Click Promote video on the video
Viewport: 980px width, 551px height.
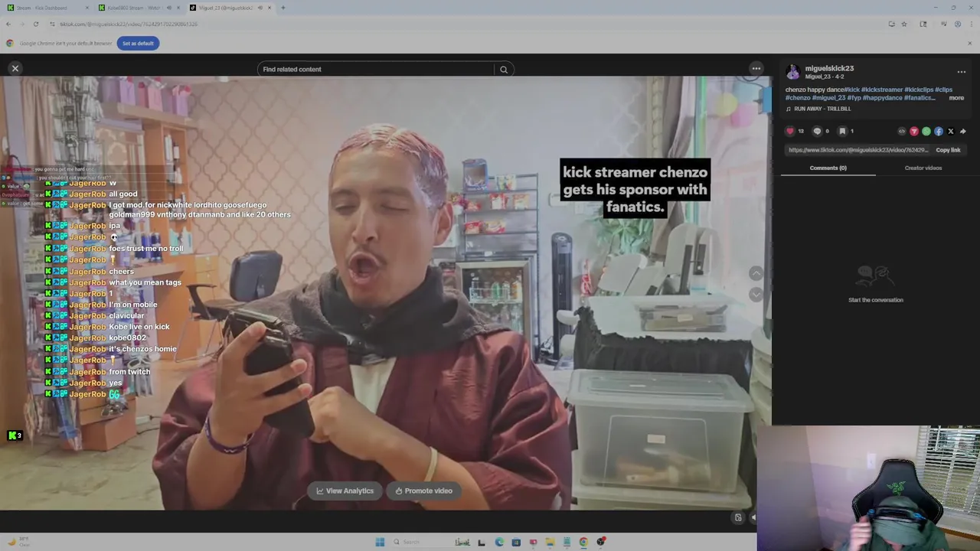tap(424, 491)
